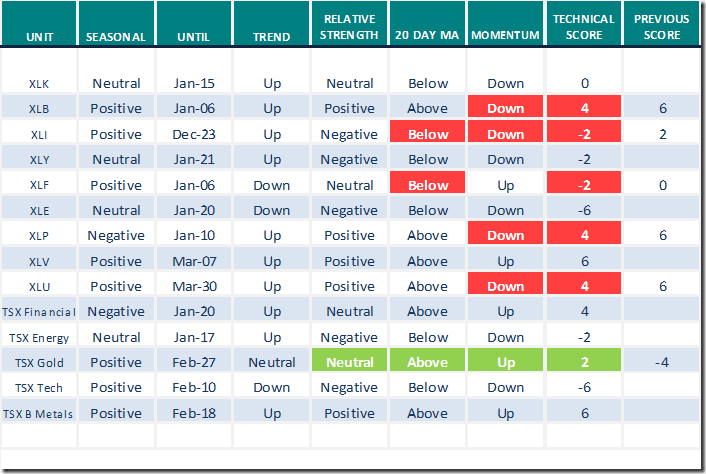Select the green Neutral cell for TSX Gold
706x474 pixels.
[349, 362]
